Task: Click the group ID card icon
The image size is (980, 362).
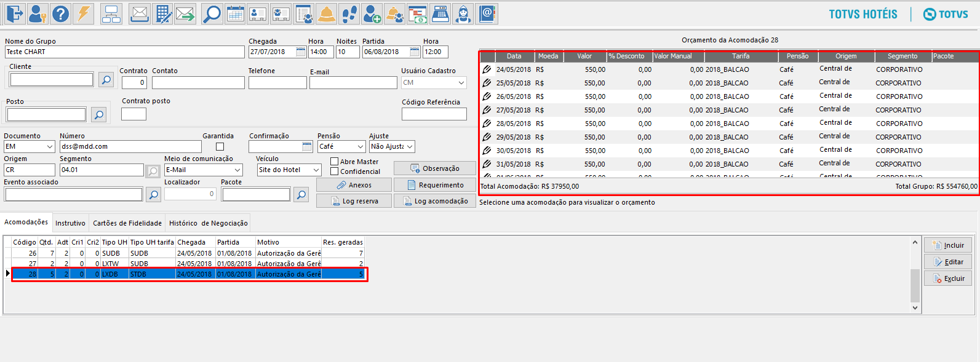Action: pyautogui.click(x=281, y=14)
